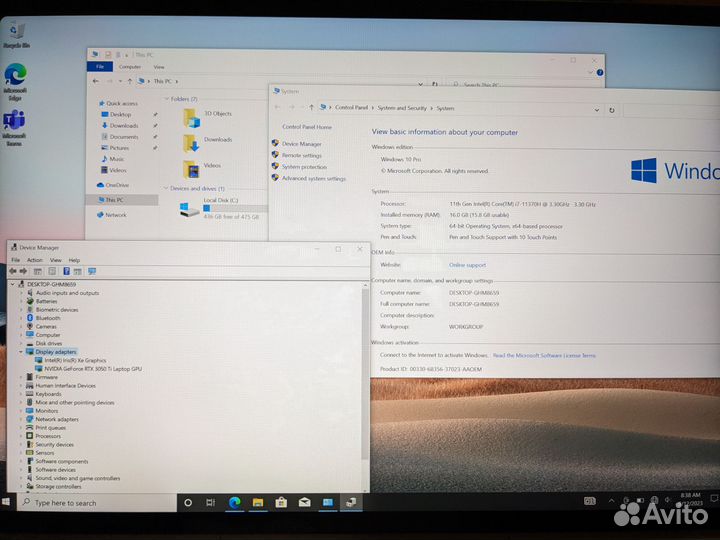Open the View menu in Device Manager
The height and width of the screenshot is (540, 720).
coord(56,260)
